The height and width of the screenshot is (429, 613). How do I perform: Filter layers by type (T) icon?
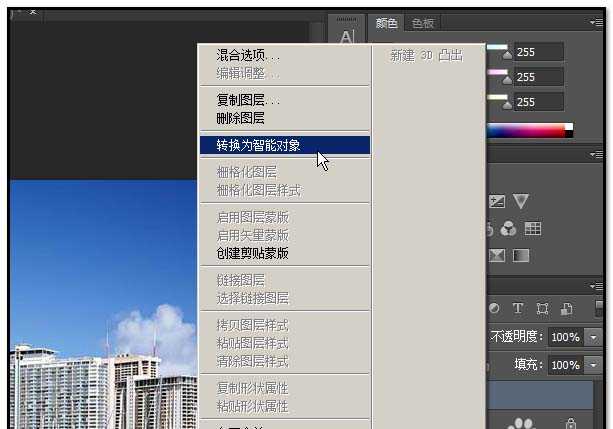tap(518, 309)
